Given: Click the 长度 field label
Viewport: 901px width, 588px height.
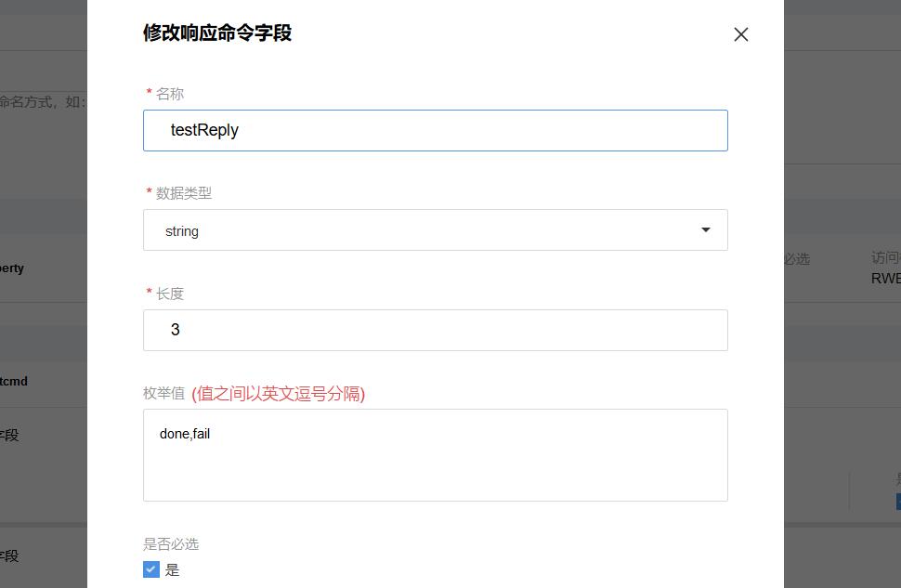Looking at the screenshot, I should (x=169, y=294).
